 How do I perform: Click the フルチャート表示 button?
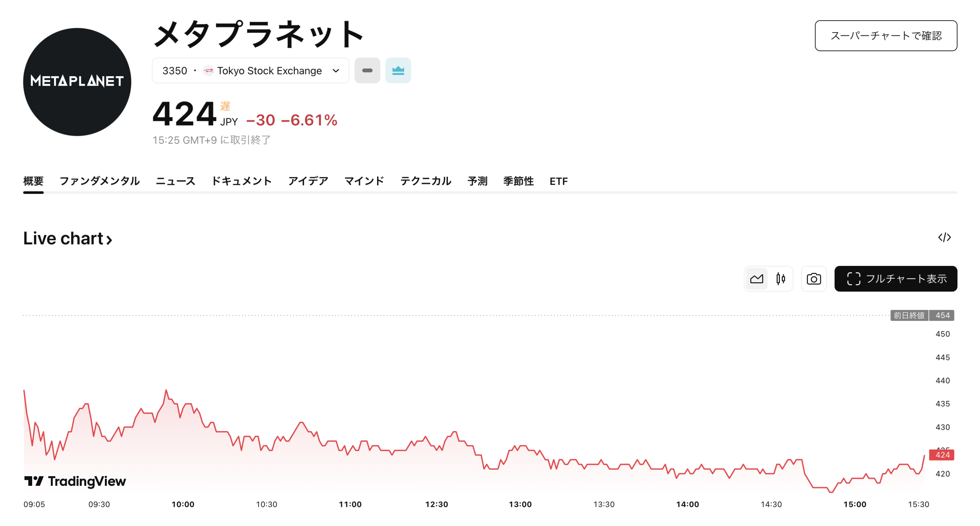pyautogui.click(x=895, y=278)
